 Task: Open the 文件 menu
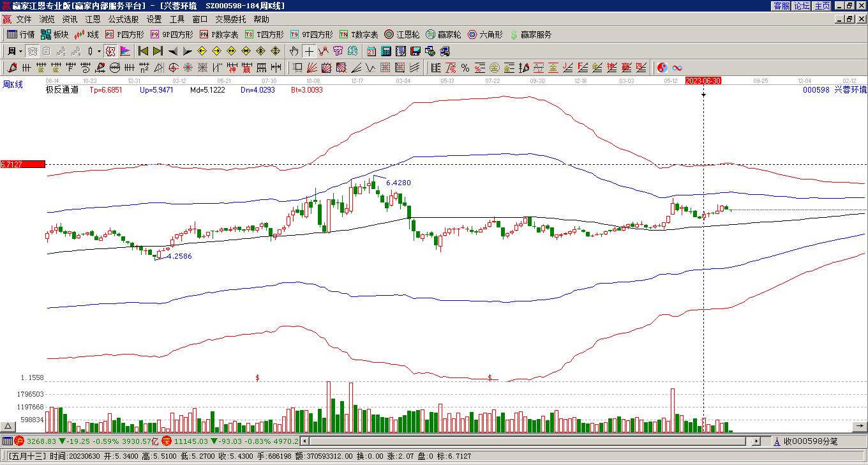tap(24, 20)
